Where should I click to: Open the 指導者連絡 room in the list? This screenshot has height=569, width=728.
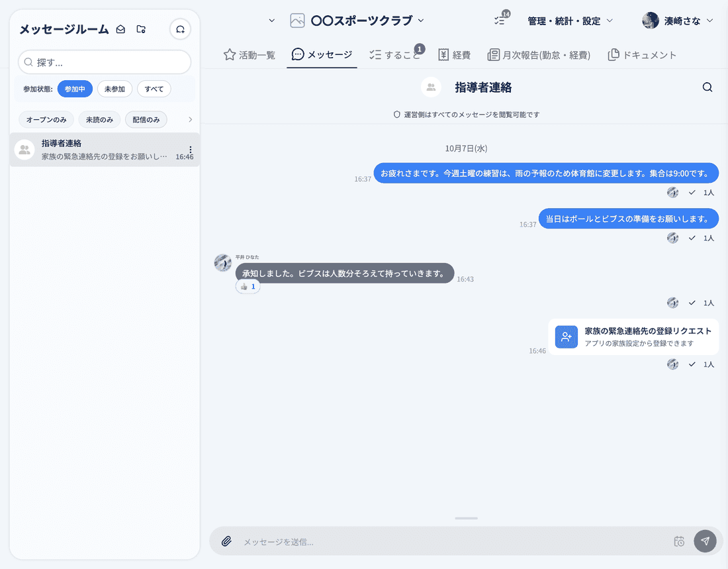click(105, 150)
